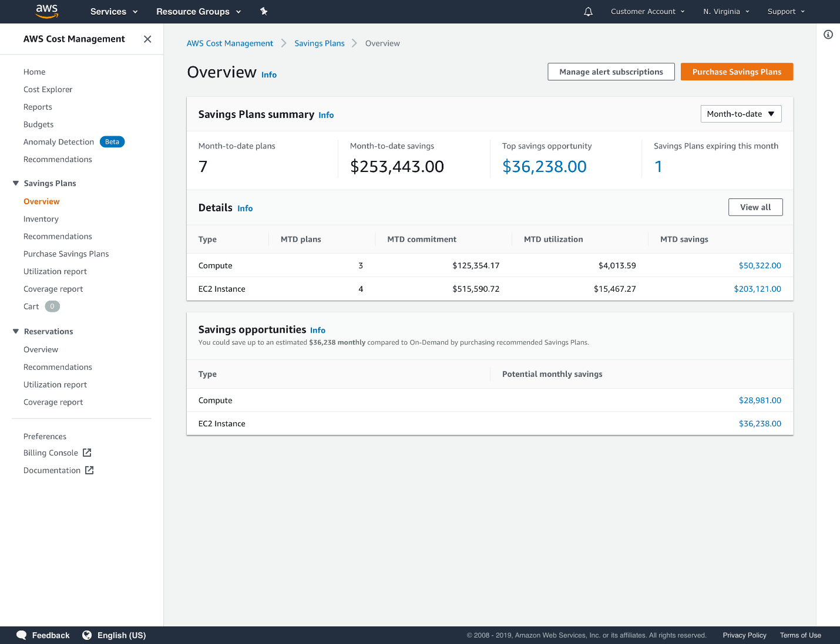
Task: Click Info link next to Overview heading
Action: 269,75
